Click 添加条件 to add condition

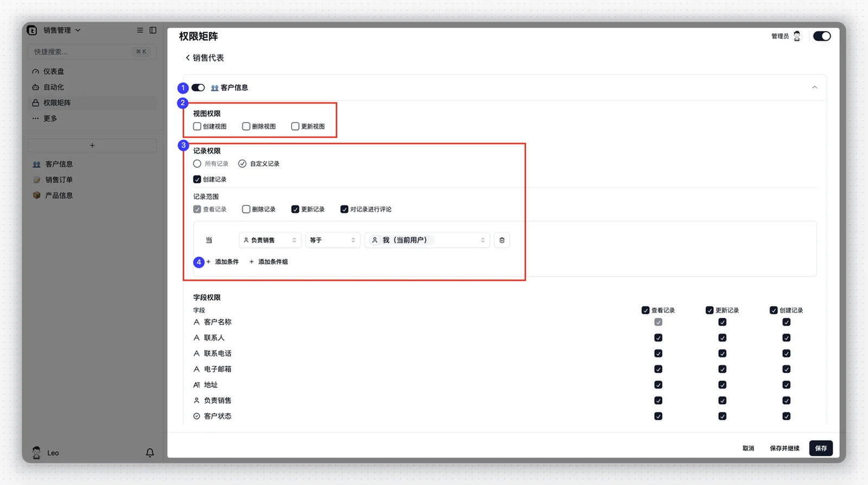pyautogui.click(x=222, y=262)
